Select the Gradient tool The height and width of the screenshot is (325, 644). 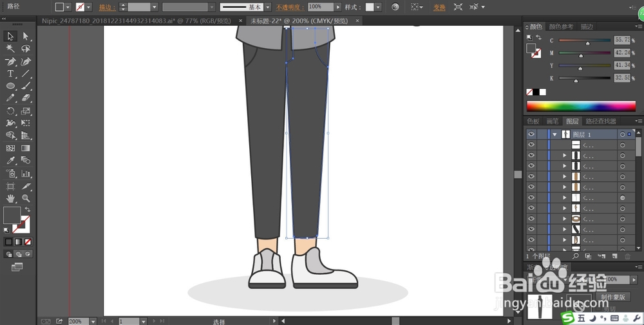click(26, 148)
